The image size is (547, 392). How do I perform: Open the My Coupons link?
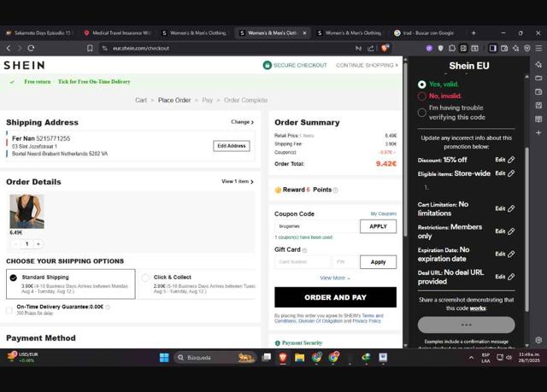[x=384, y=214]
